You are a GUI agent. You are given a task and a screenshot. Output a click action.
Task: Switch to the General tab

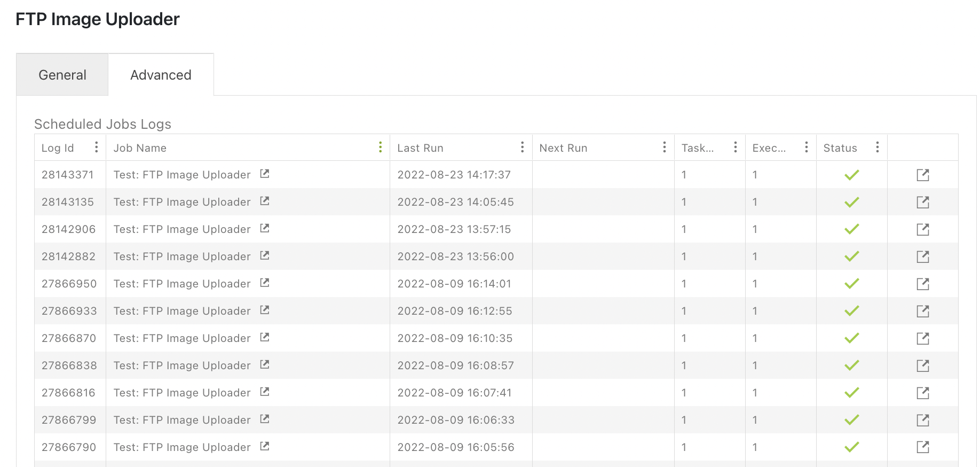coord(62,75)
